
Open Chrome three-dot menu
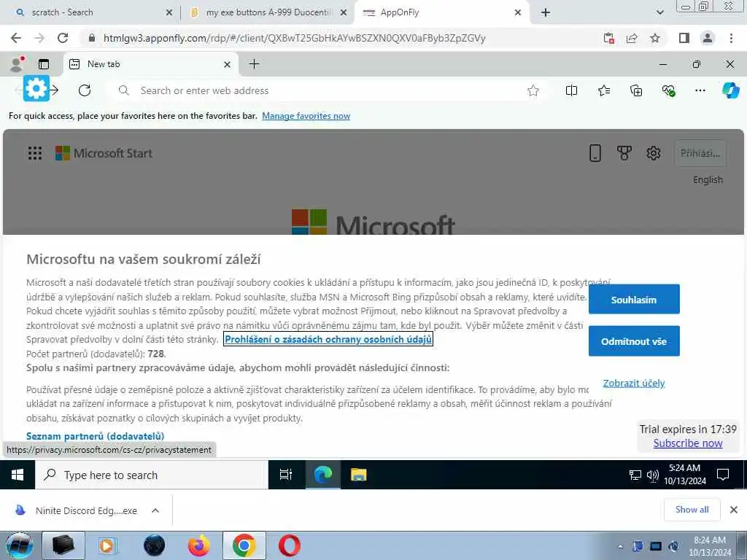click(731, 38)
